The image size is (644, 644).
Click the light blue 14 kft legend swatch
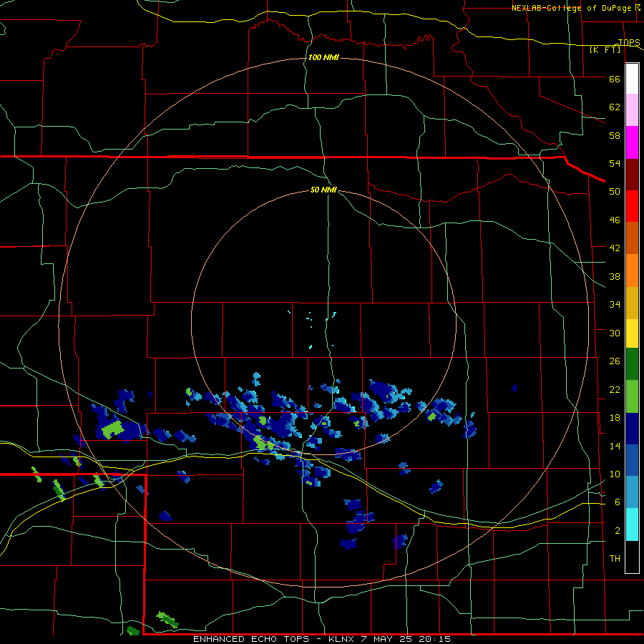(632, 492)
